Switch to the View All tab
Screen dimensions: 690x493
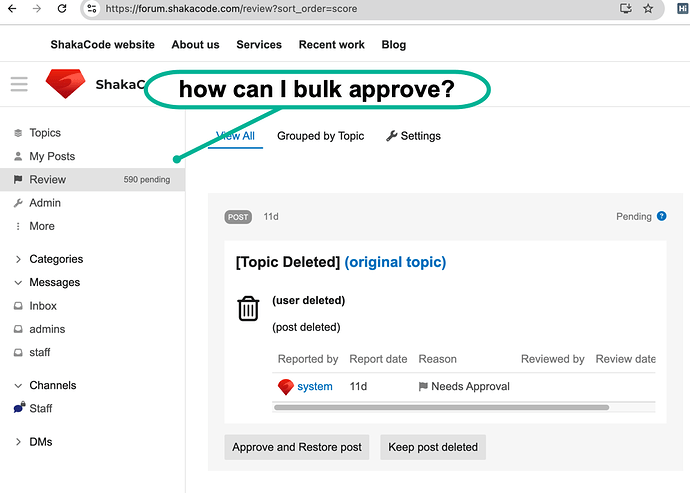235,136
